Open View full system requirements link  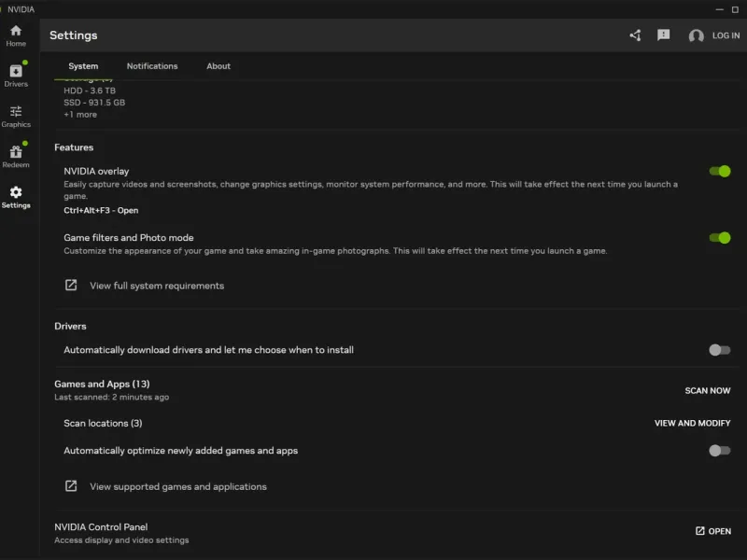[x=157, y=286]
